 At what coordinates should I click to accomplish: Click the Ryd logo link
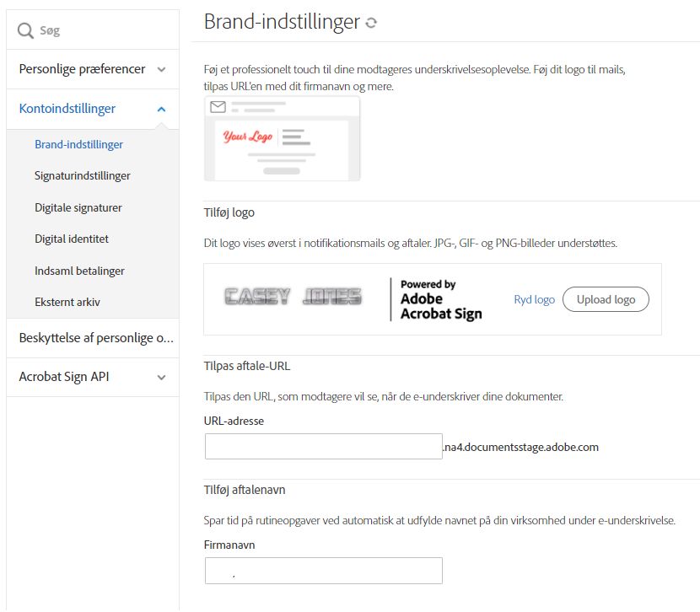pos(534,299)
